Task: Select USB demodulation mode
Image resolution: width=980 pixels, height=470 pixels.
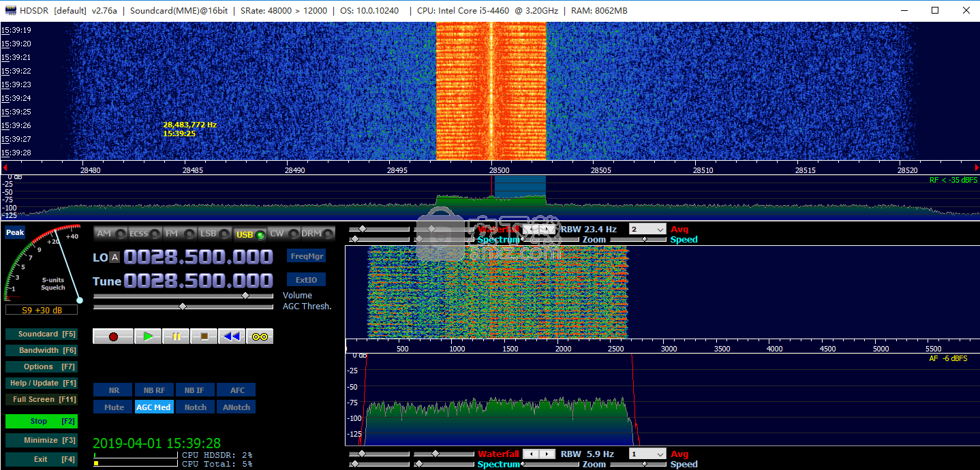Action: (249, 234)
